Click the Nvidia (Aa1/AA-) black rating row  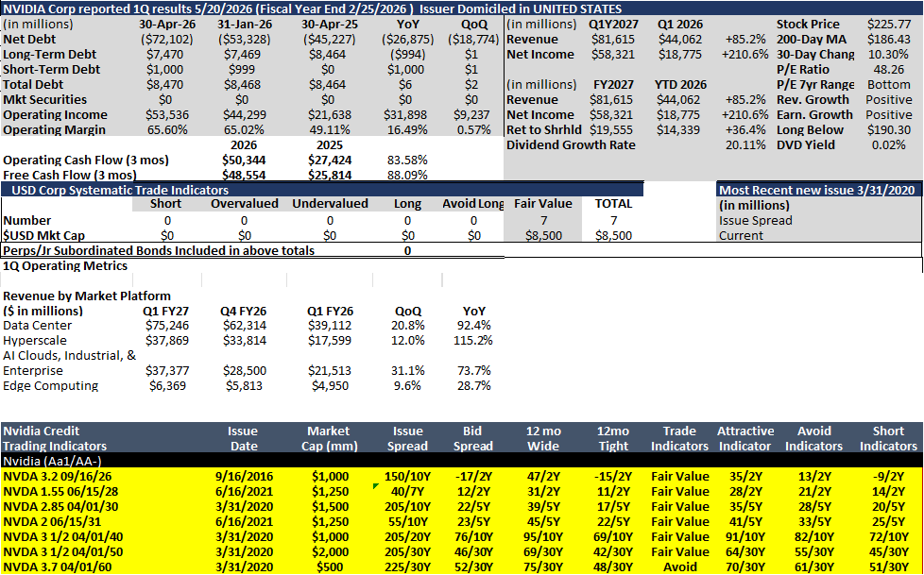click(461, 461)
